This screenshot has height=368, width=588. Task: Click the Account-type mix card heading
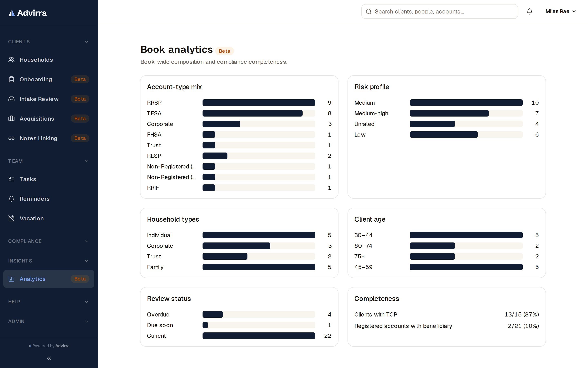[174, 87]
